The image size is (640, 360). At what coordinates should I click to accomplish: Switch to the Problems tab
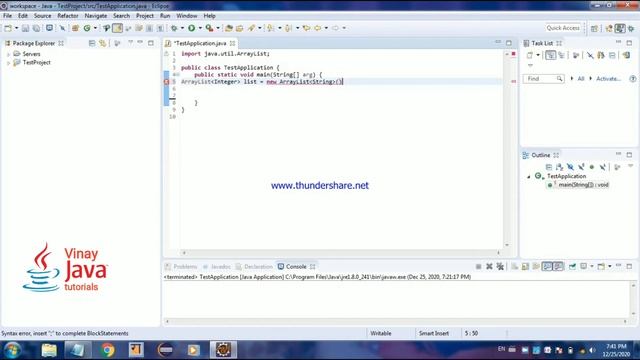point(181,267)
